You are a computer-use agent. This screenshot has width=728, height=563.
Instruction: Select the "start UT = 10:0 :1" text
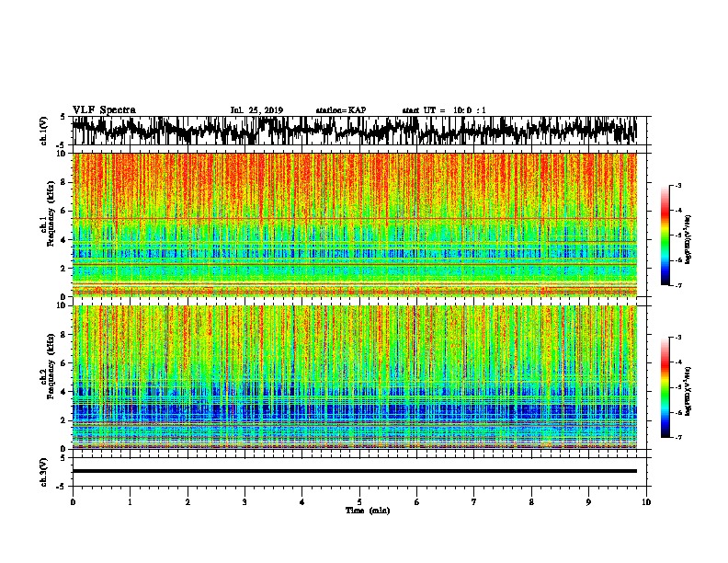click(x=444, y=110)
